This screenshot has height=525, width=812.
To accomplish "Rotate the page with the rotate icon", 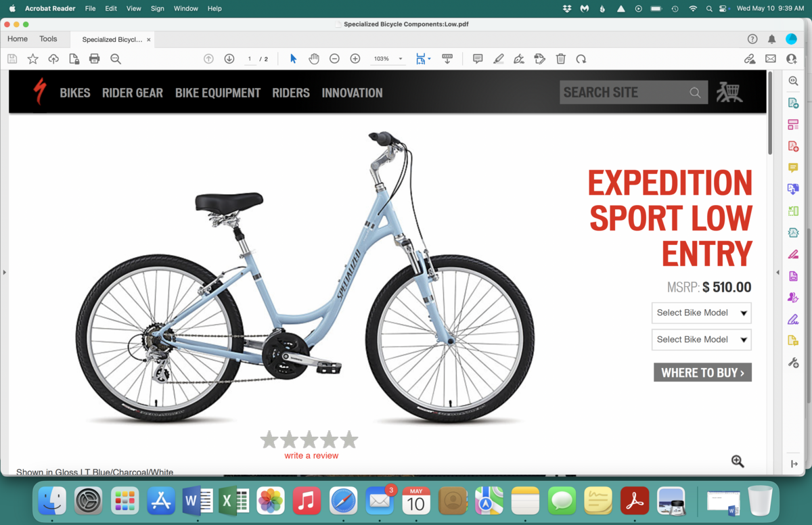I will pos(581,59).
